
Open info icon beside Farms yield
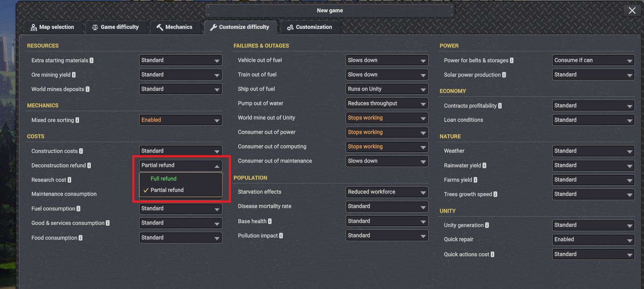475,180
